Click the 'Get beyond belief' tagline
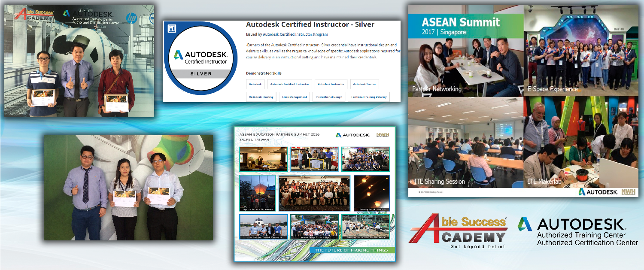This screenshot has height=270, width=644. click(x=477, y=246)
